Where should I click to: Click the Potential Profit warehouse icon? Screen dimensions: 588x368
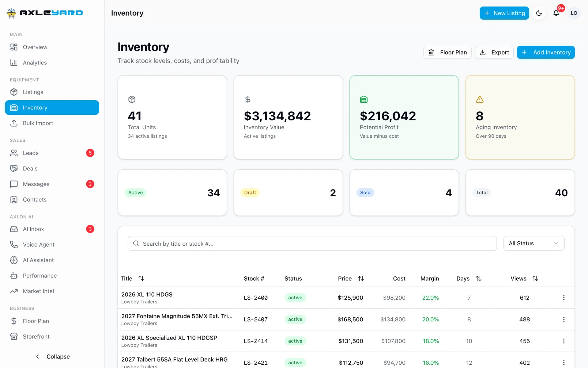364,99
